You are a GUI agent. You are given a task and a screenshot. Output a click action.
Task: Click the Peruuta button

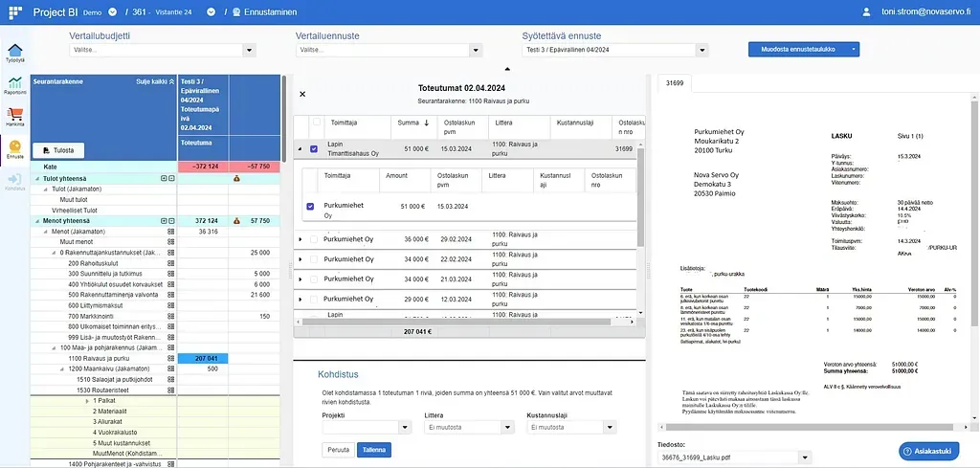(338, 450)
